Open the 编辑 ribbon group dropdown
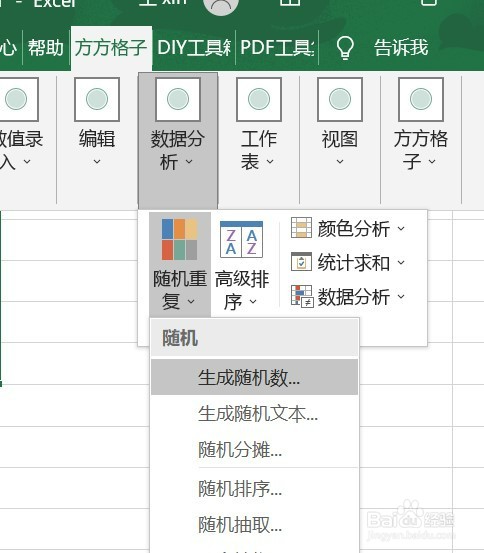 [97, 141]
